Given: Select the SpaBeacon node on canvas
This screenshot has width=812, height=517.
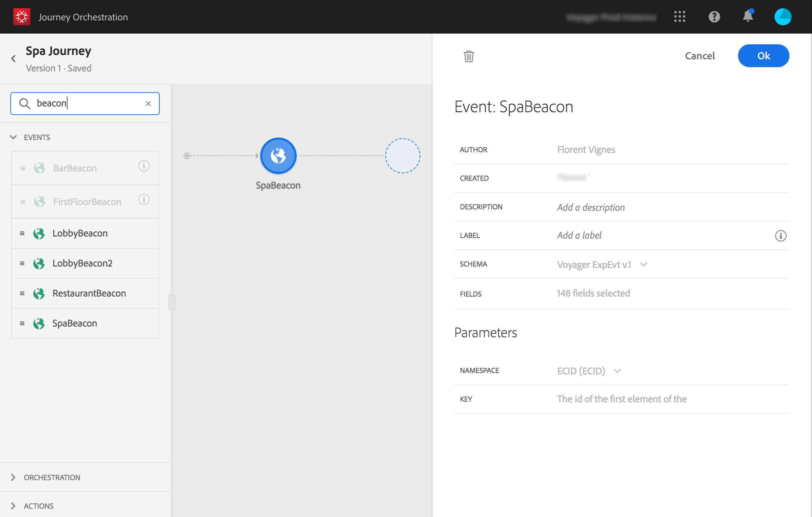Looking at the screenshot, I should (x=278, y=156).
